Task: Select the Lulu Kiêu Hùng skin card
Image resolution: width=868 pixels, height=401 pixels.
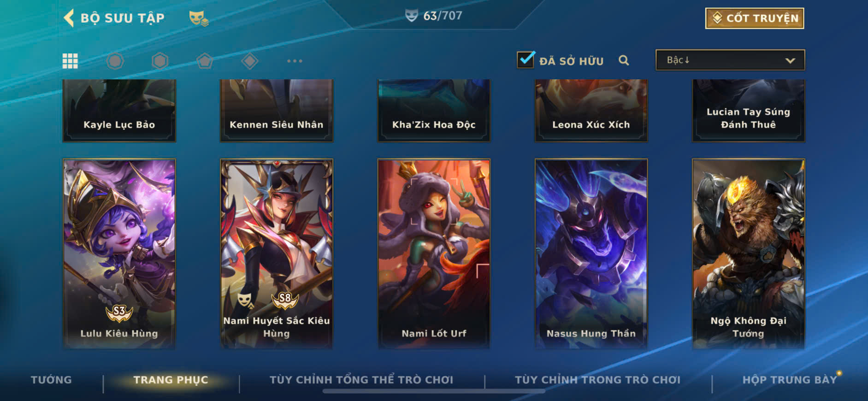Action: pyautogui.click(x=119, y=254)
